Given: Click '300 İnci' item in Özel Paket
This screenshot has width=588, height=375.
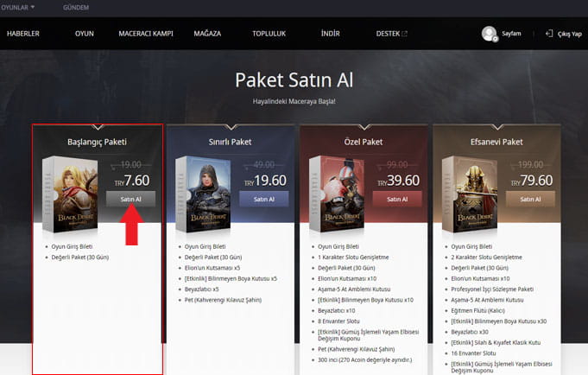Looking at the screenshot, I should [364, 360].
